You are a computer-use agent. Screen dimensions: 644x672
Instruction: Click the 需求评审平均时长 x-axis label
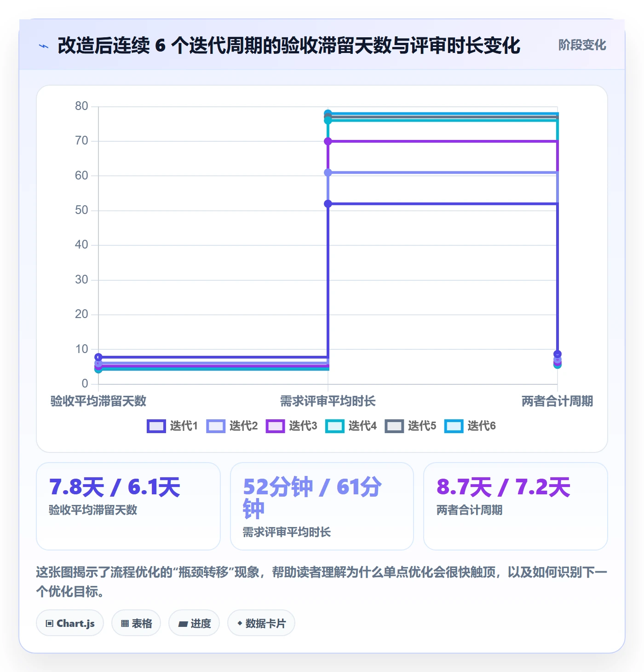[328, 401]
